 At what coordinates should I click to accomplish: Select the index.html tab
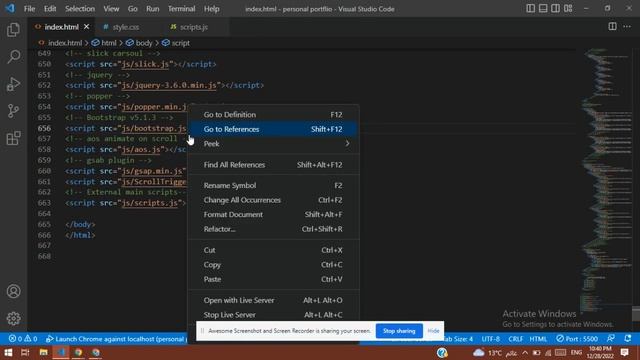(x=61, y=27)
